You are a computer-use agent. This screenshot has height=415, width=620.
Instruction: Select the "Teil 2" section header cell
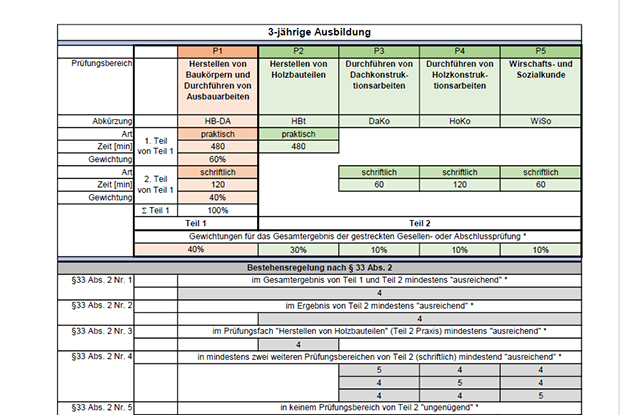click(419, 223)
